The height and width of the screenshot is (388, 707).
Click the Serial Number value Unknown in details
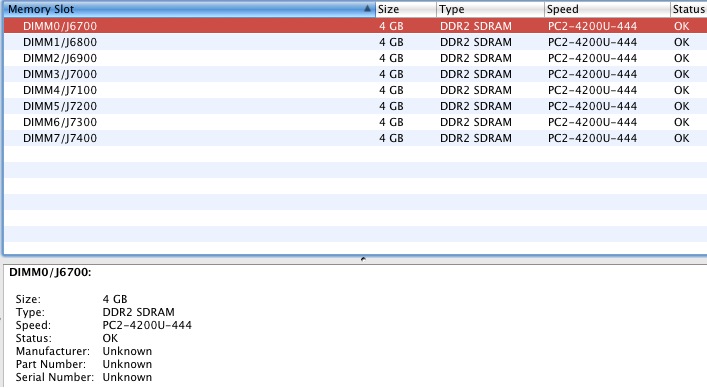coord(127,377)
